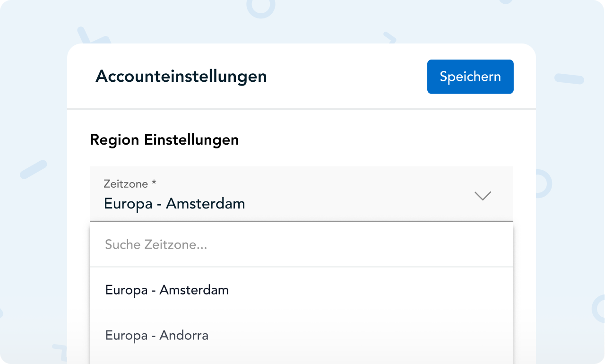Click the blue ring shape at top of background
The image size is (605, 364).
point(260,7)
